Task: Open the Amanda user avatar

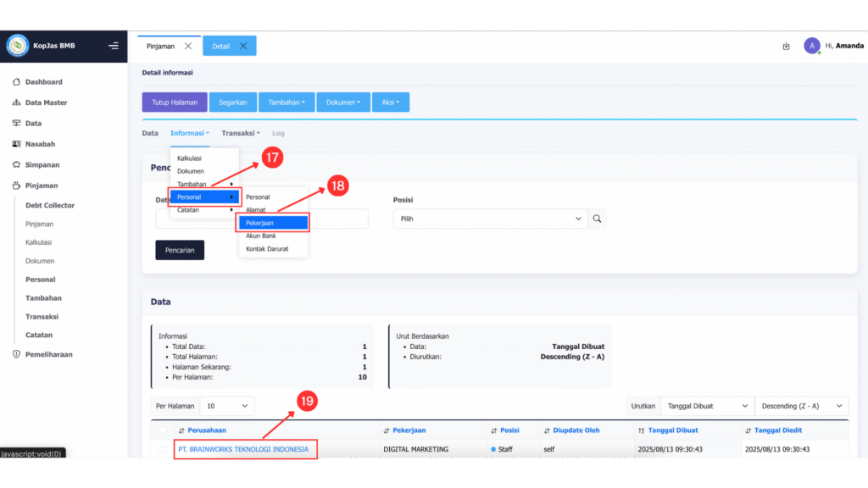Action: 811,46
